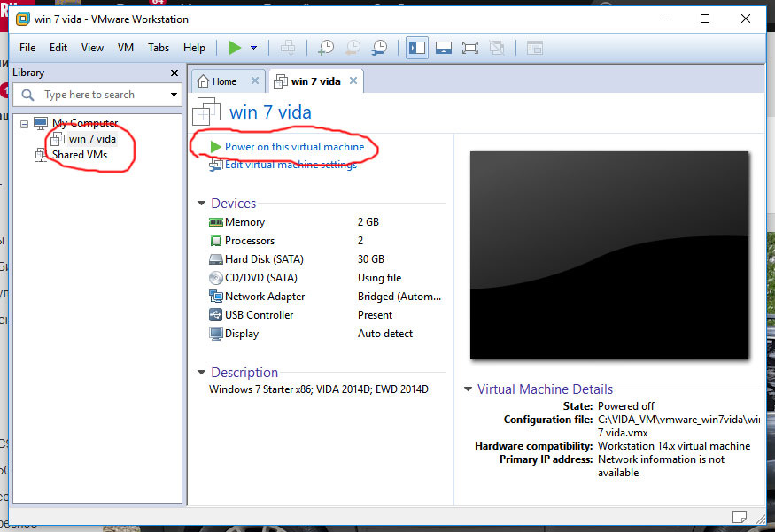Collapse the Virtual Machine Details section
This screenshot has width=775, height=532.
click(x=468, y=389)
